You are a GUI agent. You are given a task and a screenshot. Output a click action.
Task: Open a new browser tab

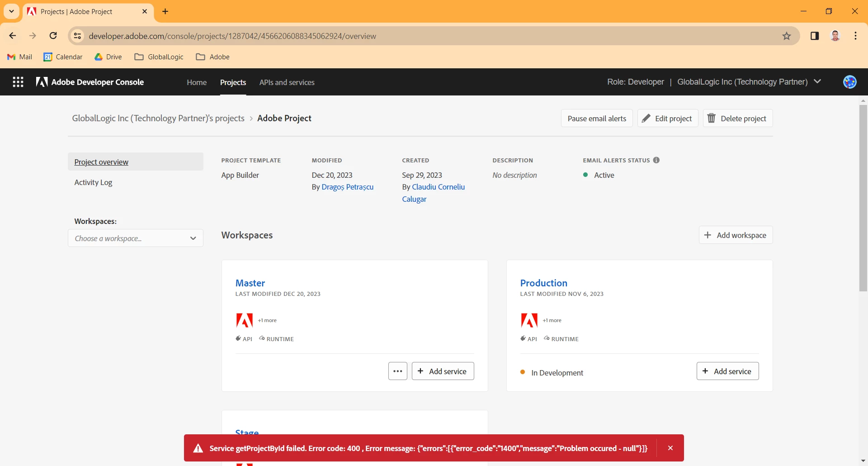[165, 11]
